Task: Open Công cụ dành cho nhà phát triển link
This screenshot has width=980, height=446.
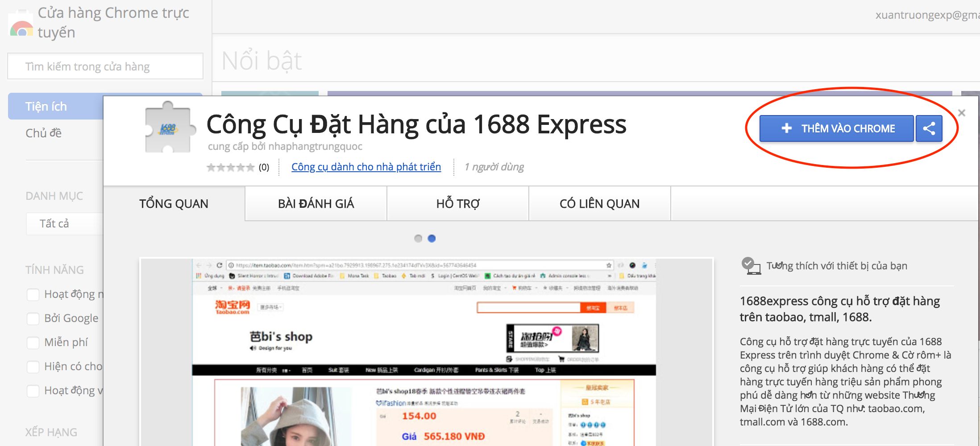Action: point(366,167)
